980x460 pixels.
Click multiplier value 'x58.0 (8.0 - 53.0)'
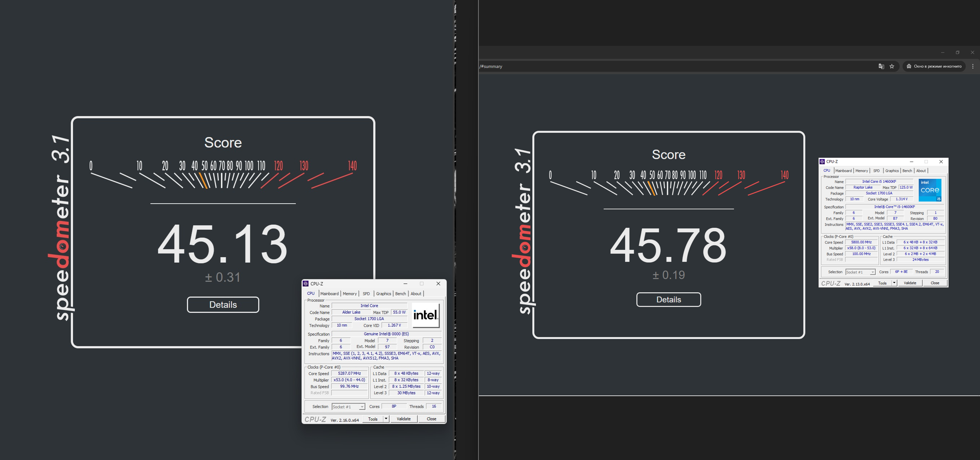861,248
